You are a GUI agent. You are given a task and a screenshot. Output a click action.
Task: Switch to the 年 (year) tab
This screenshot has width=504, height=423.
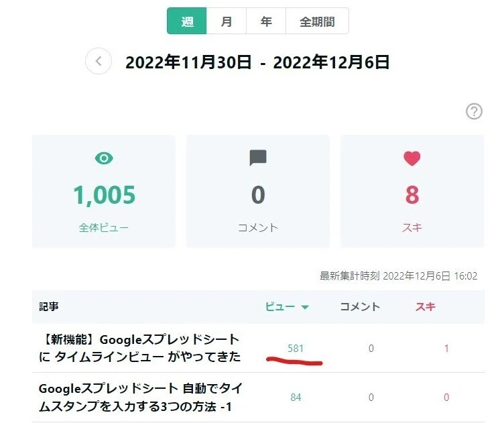(x=266, y=21)
